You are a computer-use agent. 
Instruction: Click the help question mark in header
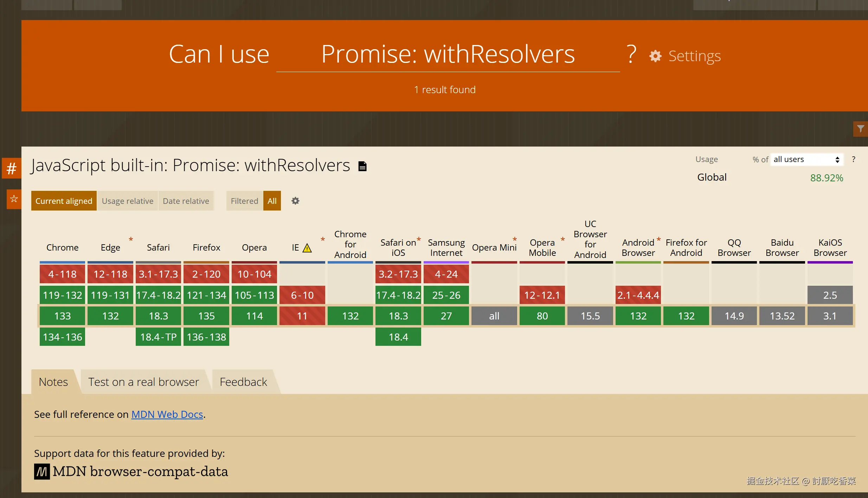[x=631, y=54]
